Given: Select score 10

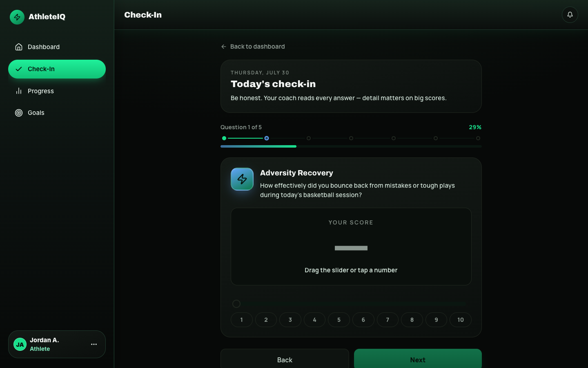Looking at the screenshot, I should tap(461, 320).
